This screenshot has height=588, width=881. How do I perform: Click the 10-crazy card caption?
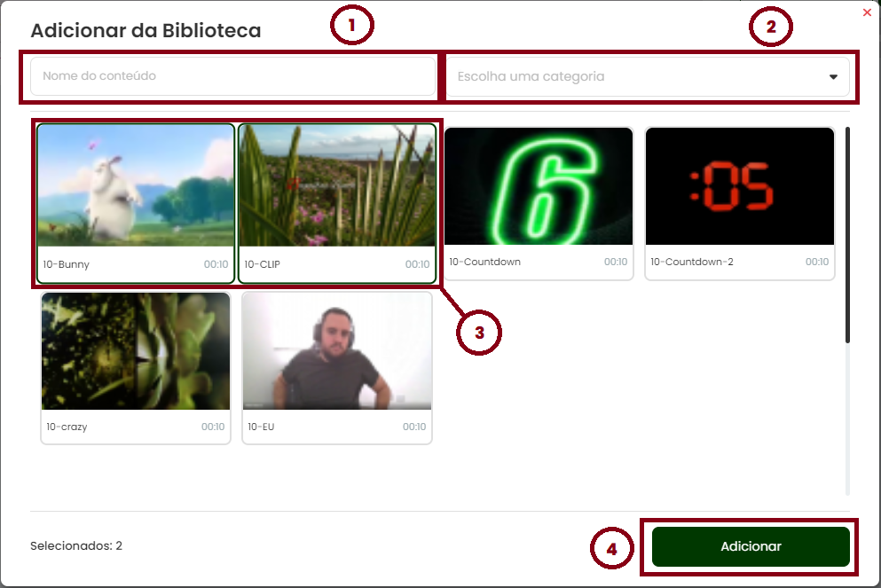[67, 427]
